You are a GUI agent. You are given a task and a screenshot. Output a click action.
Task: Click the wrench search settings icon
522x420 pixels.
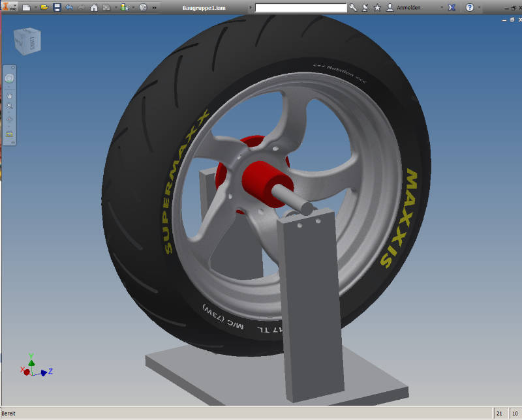[353, 7]
